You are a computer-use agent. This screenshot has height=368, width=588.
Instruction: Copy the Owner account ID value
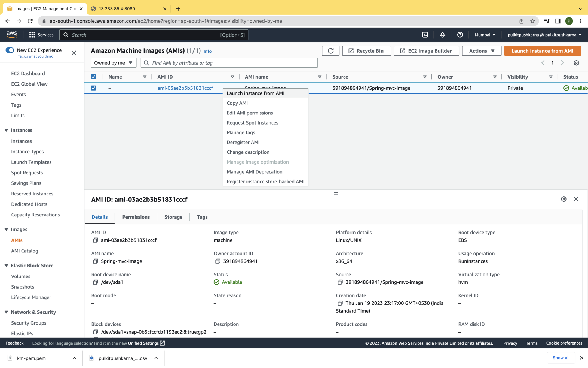click(218, 261)
